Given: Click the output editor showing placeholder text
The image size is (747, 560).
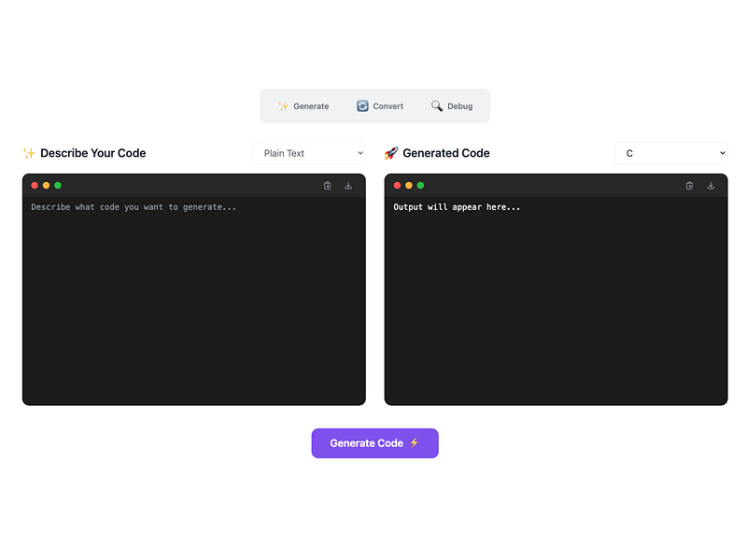Looking at the screenshot, I should point(556,299).
